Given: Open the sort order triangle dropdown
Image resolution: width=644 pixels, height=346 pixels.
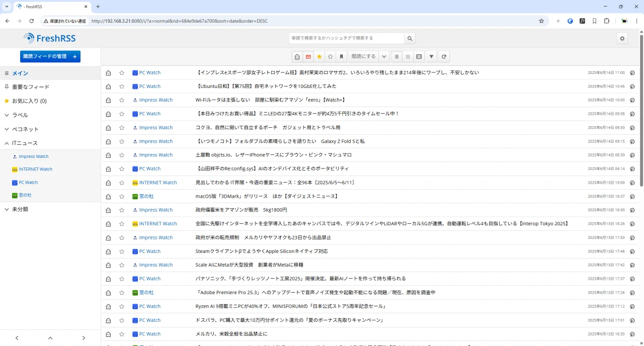Looking at the screenshot, I should pos(432,57).
